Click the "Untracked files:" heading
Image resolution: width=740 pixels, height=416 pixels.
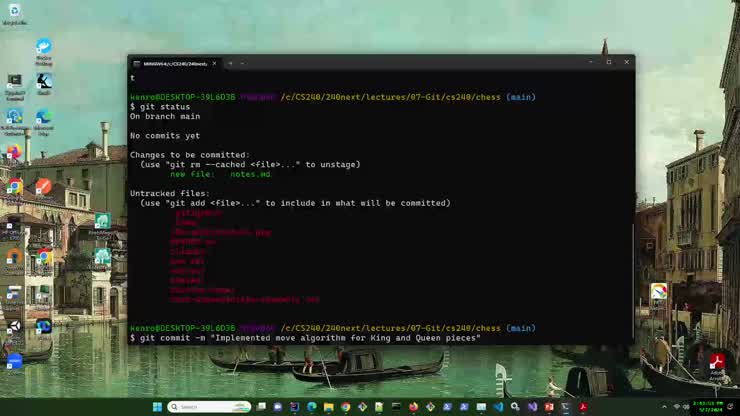170,193
